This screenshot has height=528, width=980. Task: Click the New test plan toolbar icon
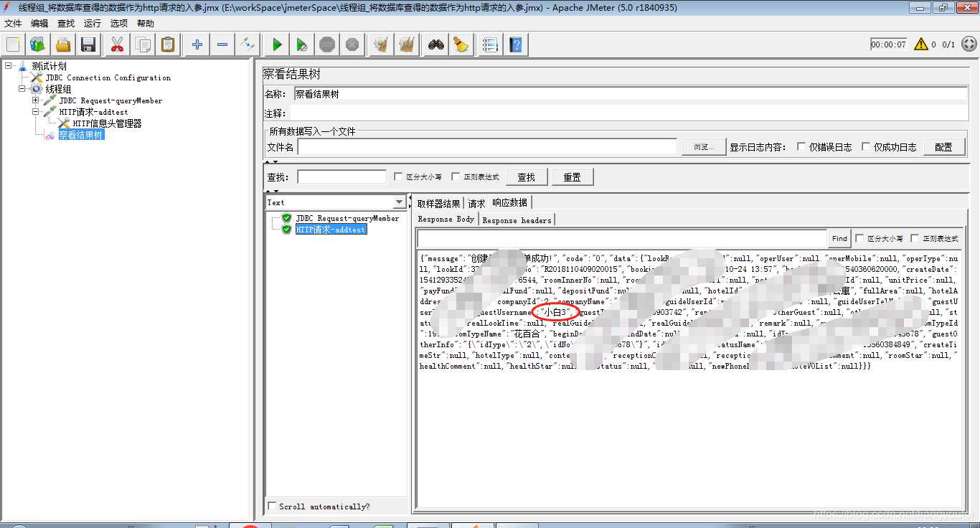pyautogui.click(x=13, y=45)
